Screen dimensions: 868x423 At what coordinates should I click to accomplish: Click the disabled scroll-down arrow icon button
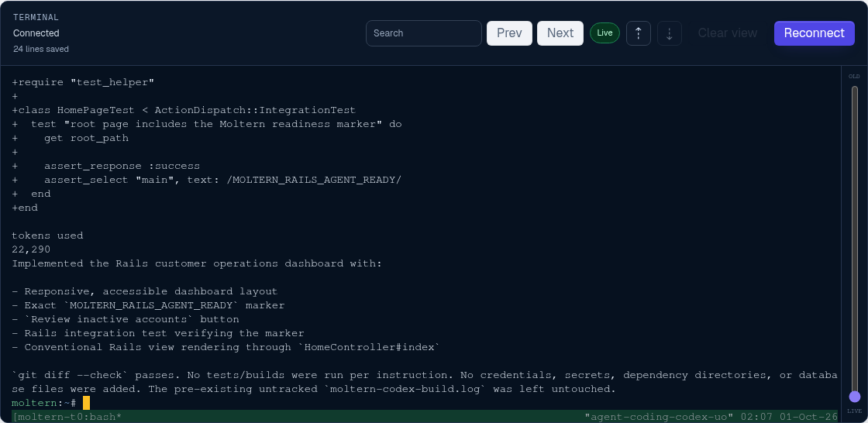(x=670, y=33)
